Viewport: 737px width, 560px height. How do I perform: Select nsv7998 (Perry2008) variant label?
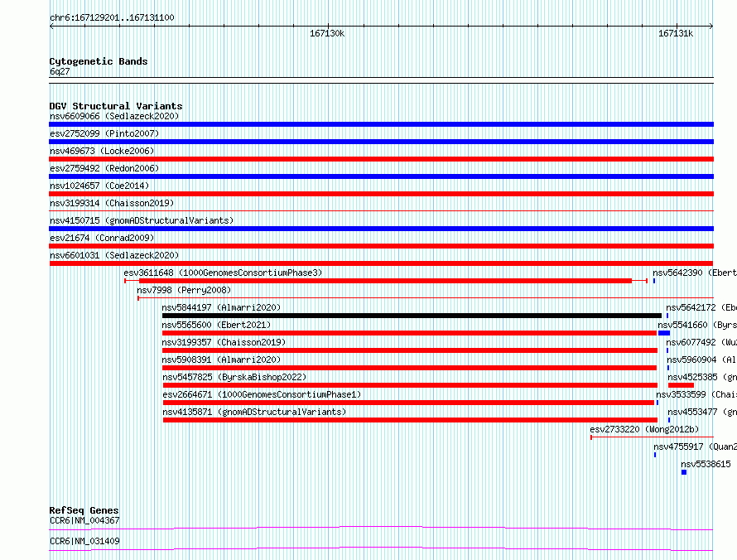[x=184, y=290]
